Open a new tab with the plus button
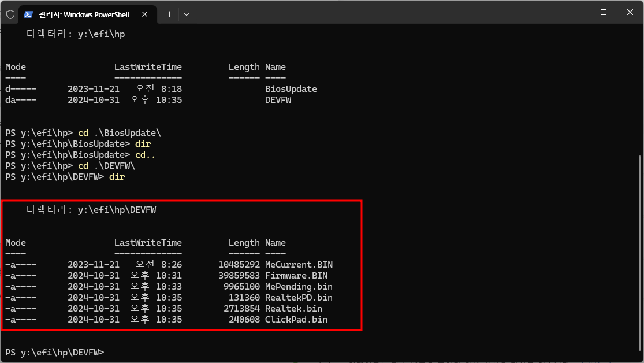Viewport: 644px width, 363px height. point(169,14)
